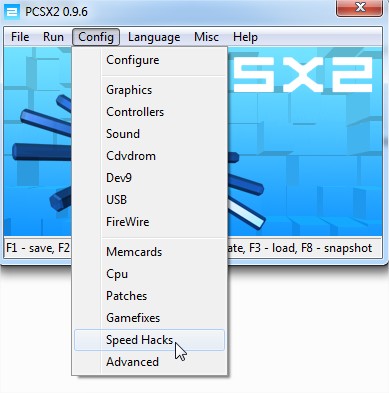Choose FireWire from the menu
This screenshot has width=389, height=393.
pos(149,222)
